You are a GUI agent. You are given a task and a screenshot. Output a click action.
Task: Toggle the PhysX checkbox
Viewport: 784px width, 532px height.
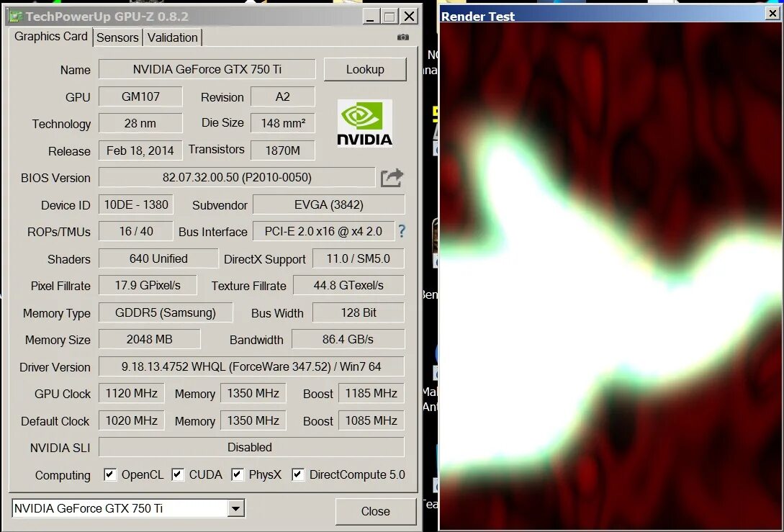click(238, 474)
